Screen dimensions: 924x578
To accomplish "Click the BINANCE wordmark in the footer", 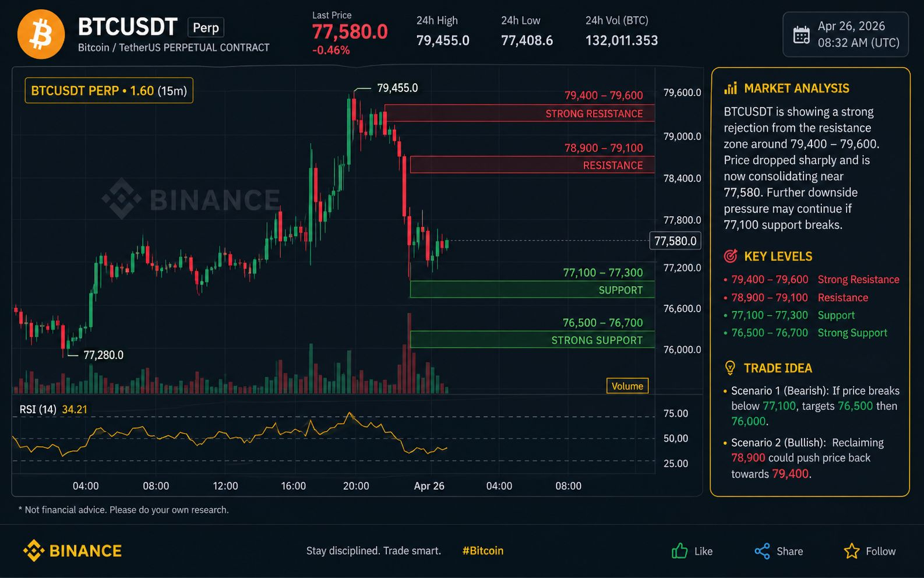I will 86,551.
